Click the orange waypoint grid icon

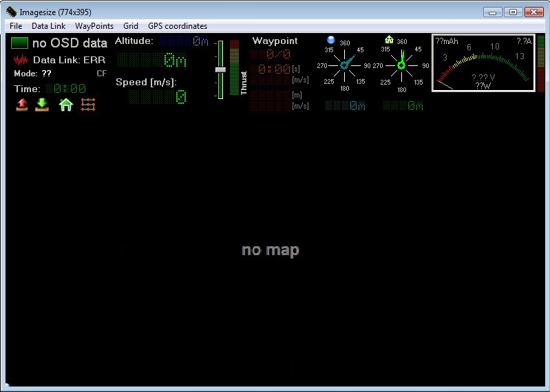click(x=87, y=105)
